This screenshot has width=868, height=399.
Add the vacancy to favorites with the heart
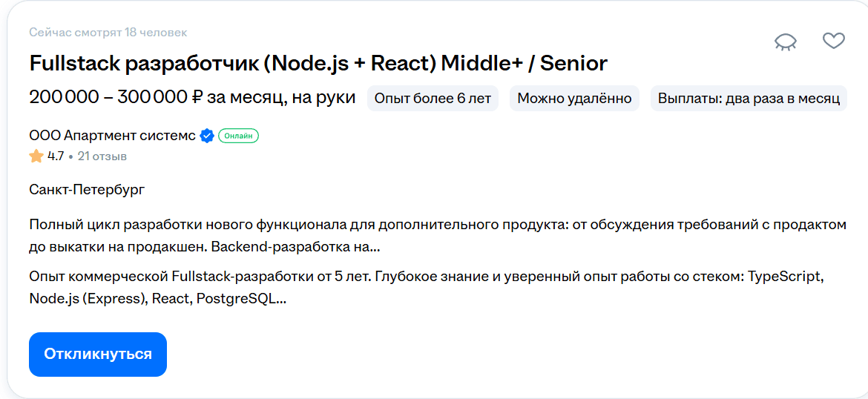834,41
